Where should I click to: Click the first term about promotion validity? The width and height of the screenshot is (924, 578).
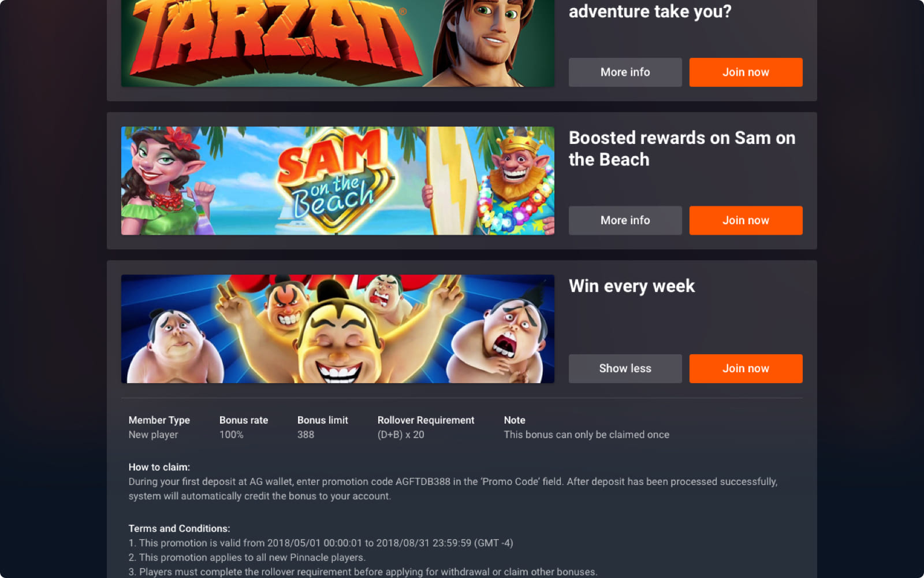point(321,543)
